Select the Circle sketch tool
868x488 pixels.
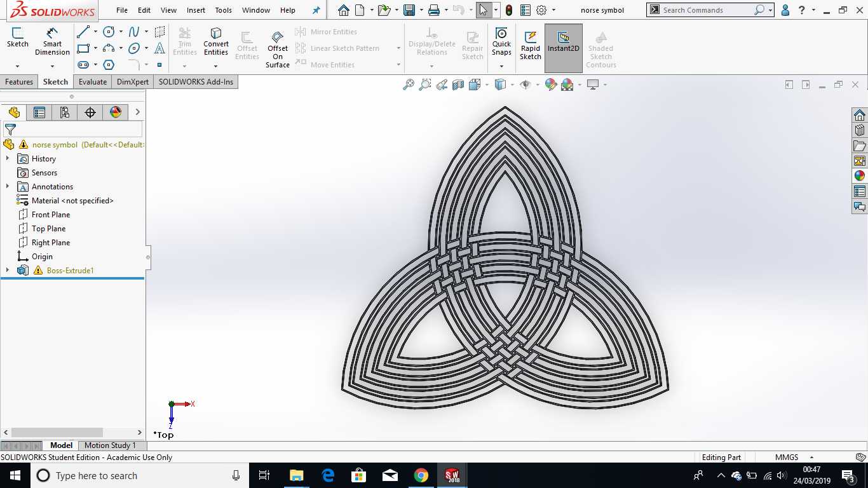[109, 32]
